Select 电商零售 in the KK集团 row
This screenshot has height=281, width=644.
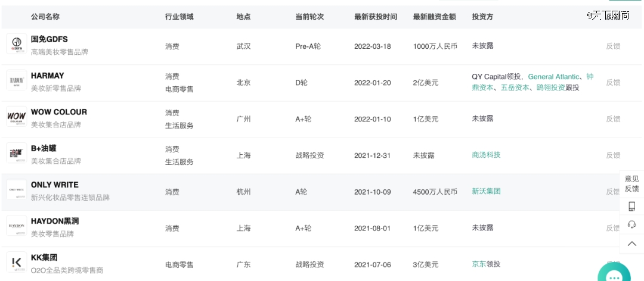tap(179, 264)
